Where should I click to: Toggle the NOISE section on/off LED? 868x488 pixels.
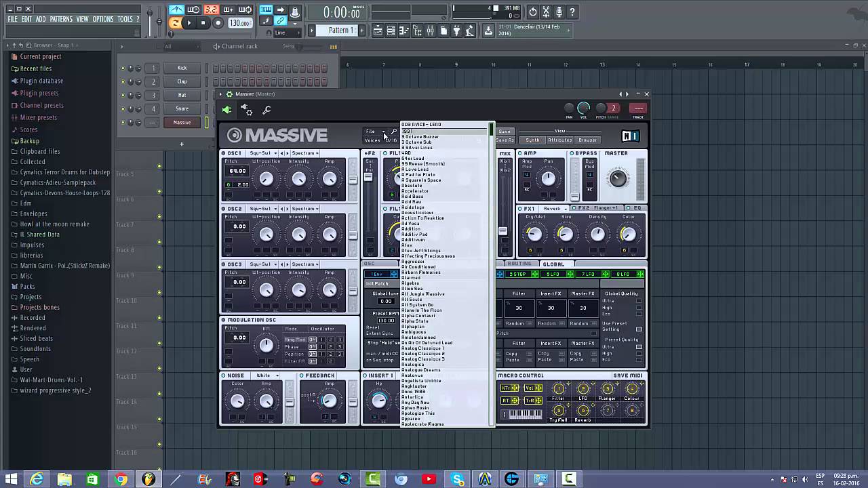[x=224, y=375]
